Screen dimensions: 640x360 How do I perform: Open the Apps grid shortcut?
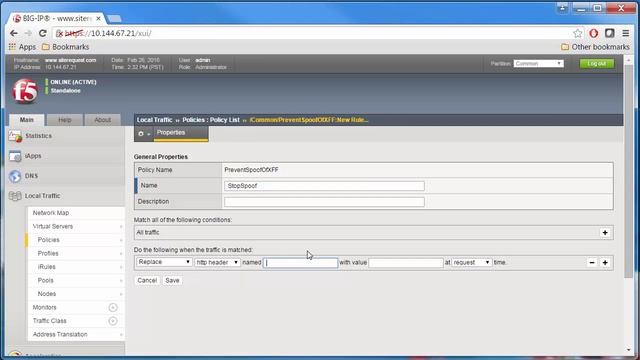click(x=22, y=47)
